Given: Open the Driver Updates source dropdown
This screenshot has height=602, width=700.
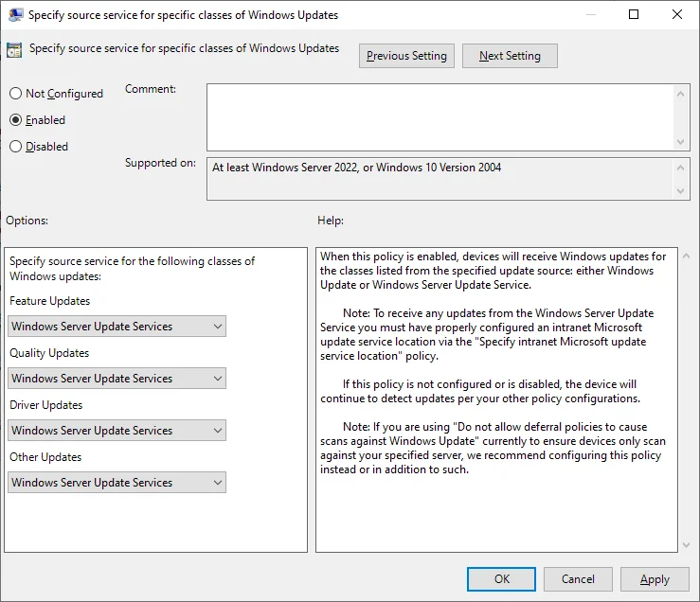Looking at the screenshot, I should [117, 430].
